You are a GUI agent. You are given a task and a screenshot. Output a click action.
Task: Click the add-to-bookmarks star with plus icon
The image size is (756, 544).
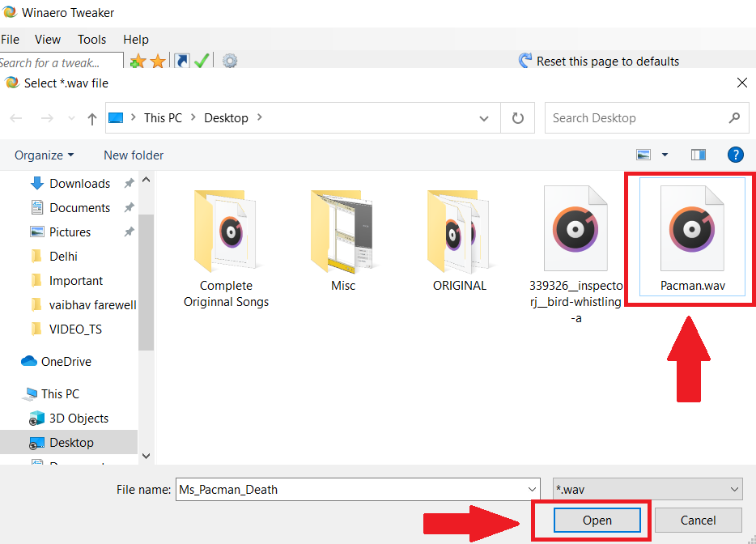[138, 62]
